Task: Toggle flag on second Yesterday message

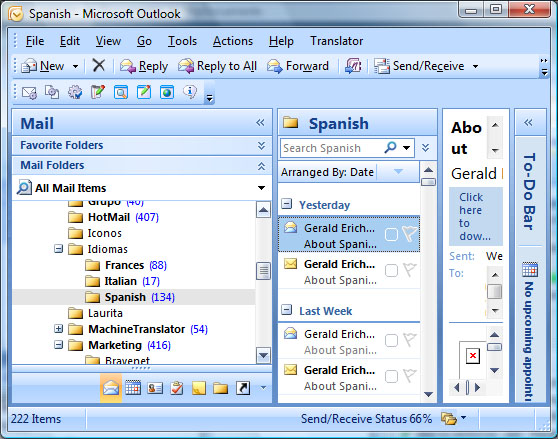Action: tap(410, 270)
